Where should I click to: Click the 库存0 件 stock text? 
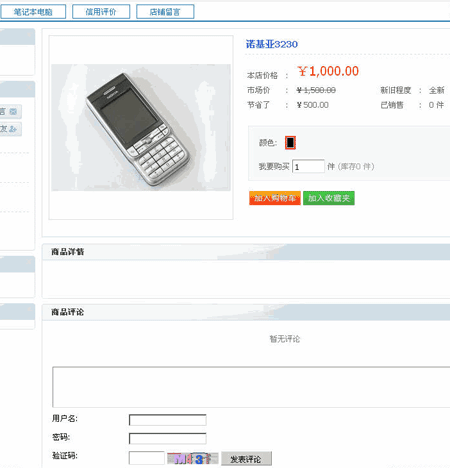356,166
